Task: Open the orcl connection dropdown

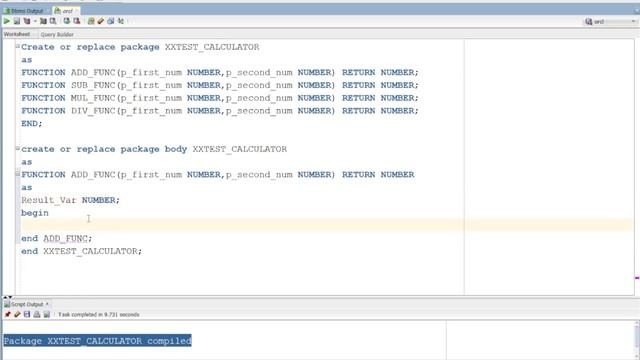Action: (x=610, y=22)
